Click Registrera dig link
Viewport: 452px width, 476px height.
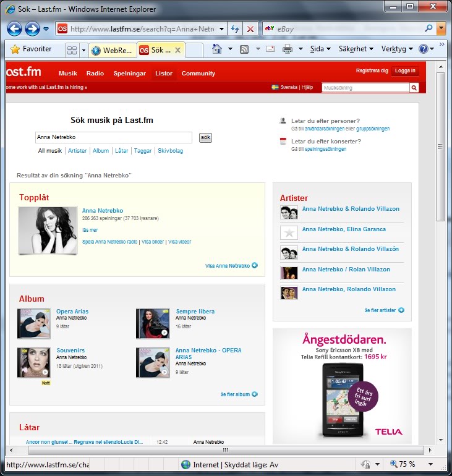tap(372, 70)
